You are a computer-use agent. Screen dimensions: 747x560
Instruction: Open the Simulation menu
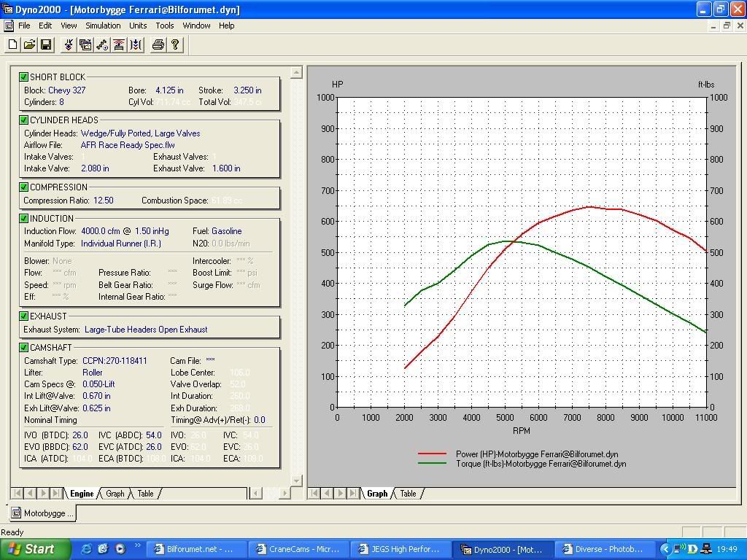click(103, 26)
